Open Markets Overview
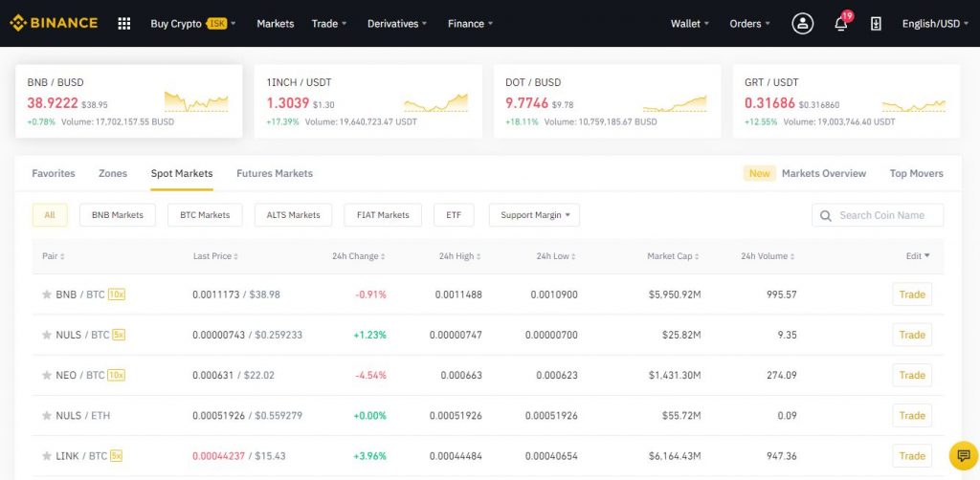This screenshot has width=980, height=480. (x=824, y=173)
